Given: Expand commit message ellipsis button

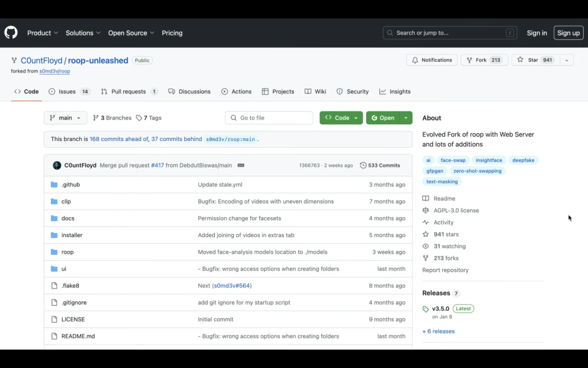Looking at the screenshot, I should click(241, 165).
